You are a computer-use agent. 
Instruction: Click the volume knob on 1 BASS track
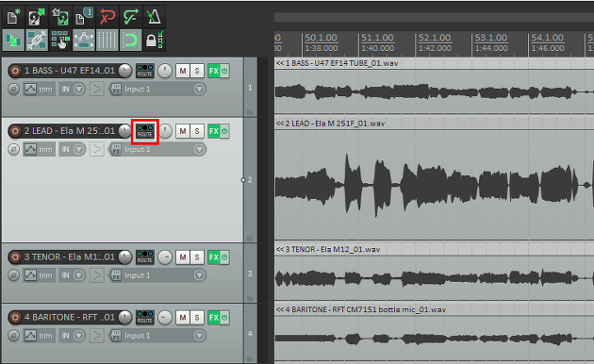[x=125, y=71]
